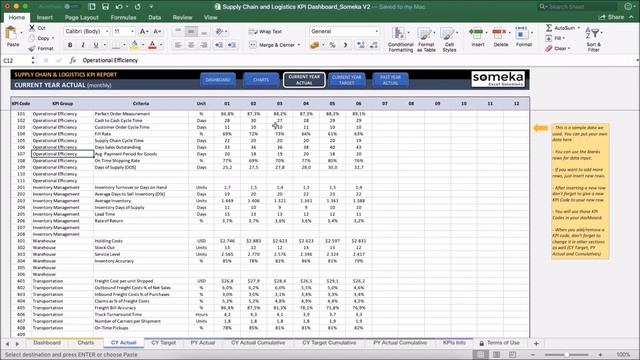Increase the cell indent

coord(232,45)
